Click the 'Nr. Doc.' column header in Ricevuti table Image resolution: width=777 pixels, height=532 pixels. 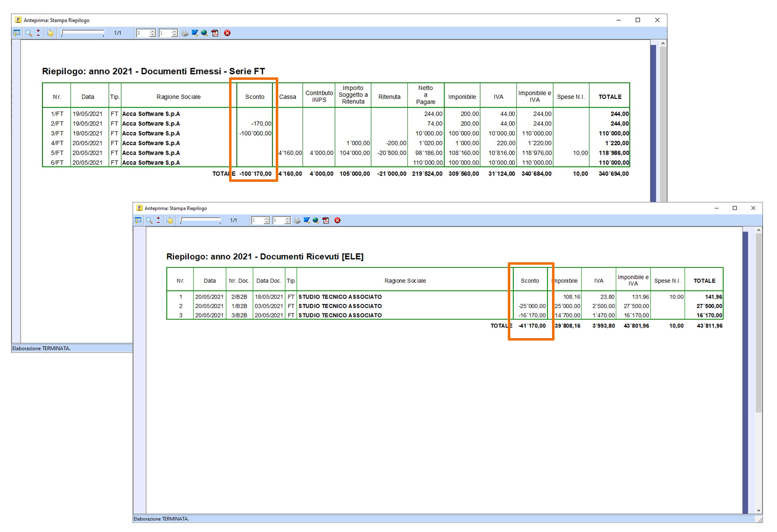(x=239, y=281)
